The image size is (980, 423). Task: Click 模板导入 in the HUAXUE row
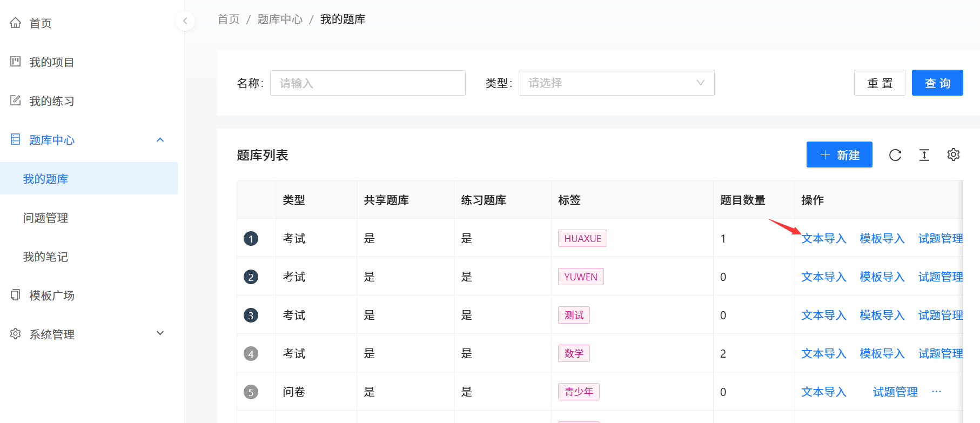tap(882, 238)
